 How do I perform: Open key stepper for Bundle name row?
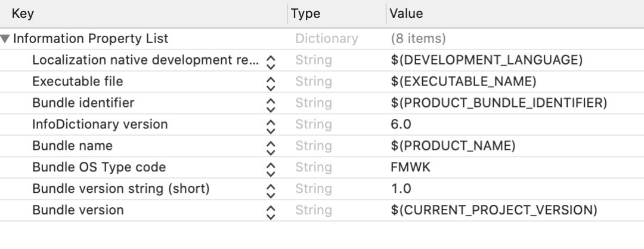(271, 146)
